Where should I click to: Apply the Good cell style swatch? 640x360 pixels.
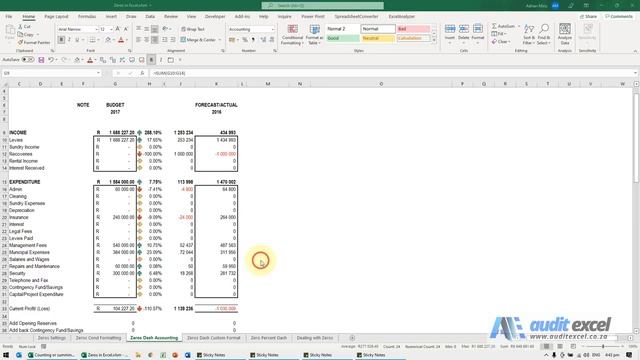pyautogui.click(x=342, y=38)
